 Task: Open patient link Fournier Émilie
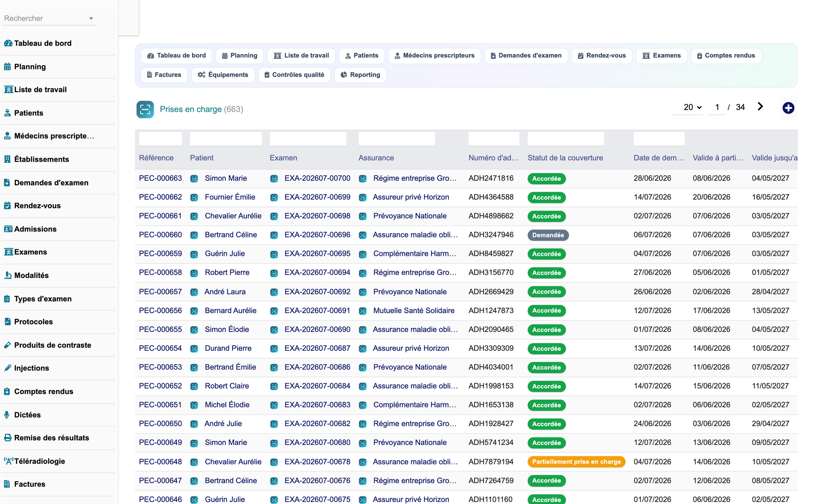230,197
